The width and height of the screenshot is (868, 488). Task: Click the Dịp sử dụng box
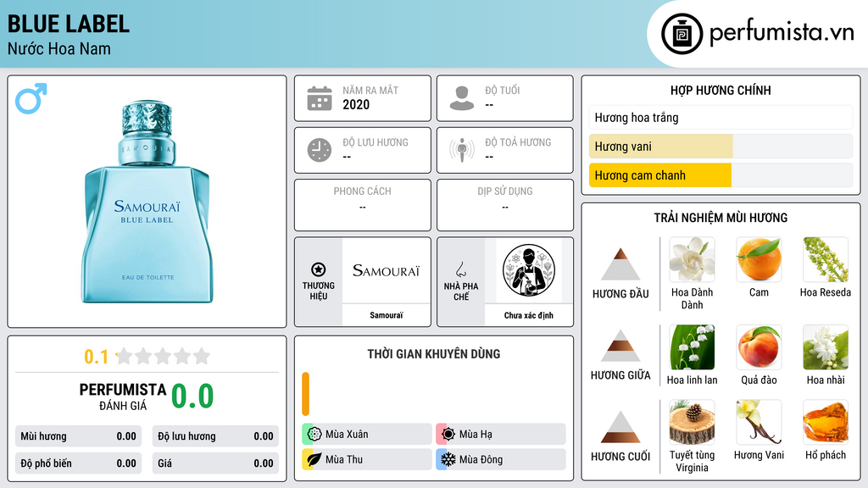[505, 205]
